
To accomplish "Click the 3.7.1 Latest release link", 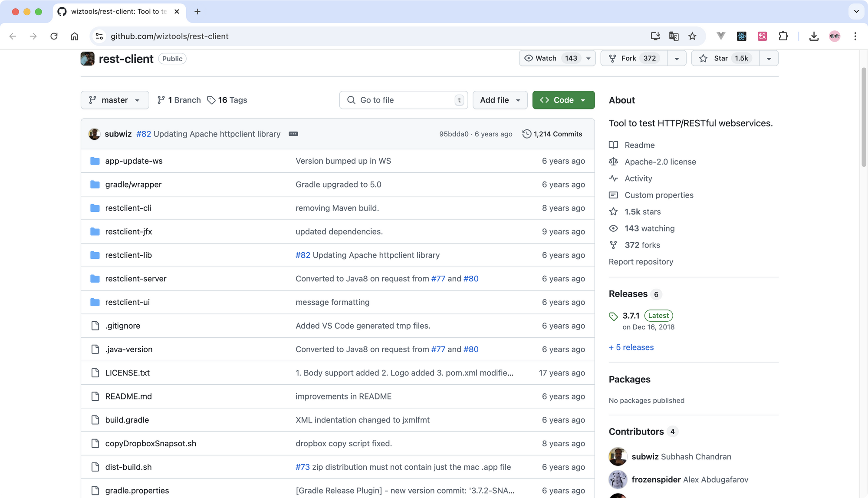I will 631,316.
